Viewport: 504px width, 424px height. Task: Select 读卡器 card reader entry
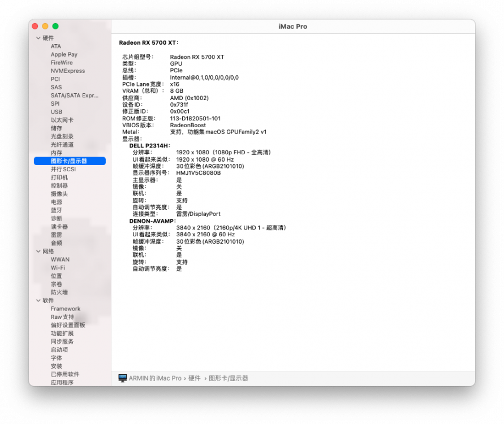pyautogui.click(x=59, y=227)
